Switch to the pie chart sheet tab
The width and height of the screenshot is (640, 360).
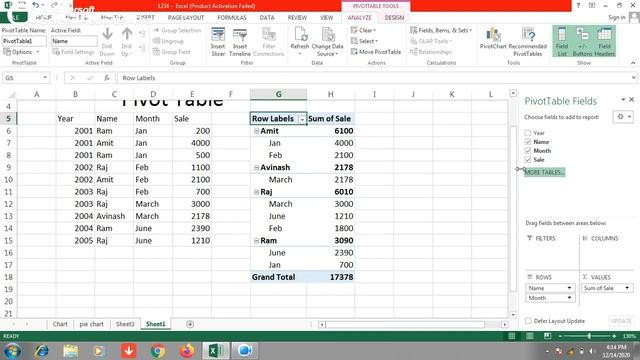[x=91, y=324]
